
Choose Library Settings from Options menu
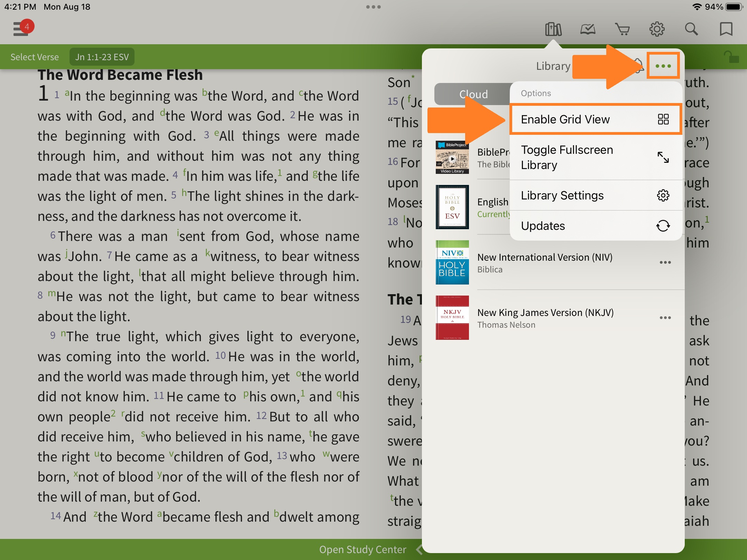tap(595, 195)
